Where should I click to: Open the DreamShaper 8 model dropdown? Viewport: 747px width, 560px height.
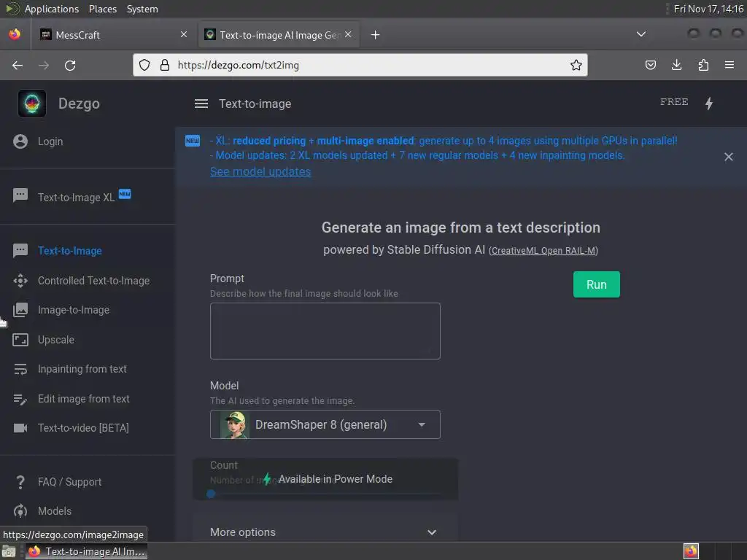pyautogui.click(x=325, y=424)
